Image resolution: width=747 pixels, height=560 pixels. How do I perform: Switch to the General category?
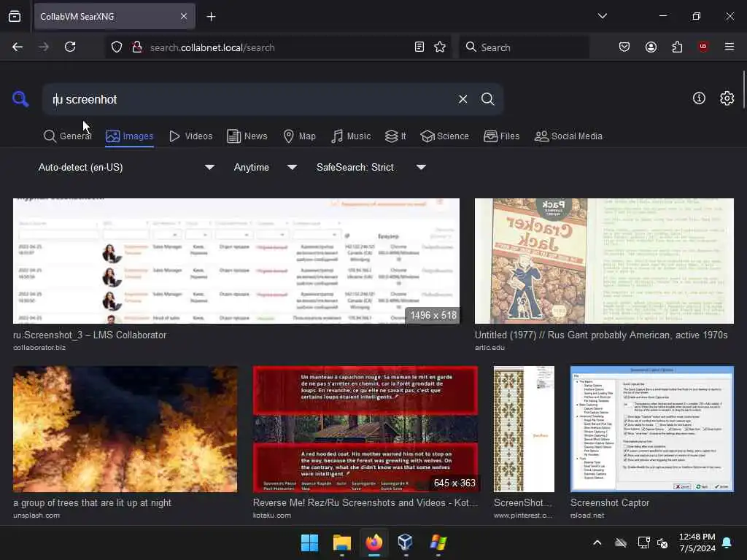pos(67,136)
